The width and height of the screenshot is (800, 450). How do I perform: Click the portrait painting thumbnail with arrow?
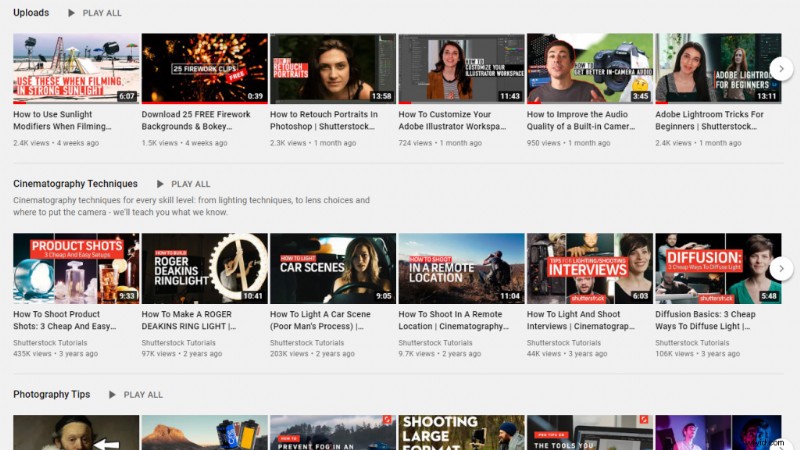click(76, 432)
